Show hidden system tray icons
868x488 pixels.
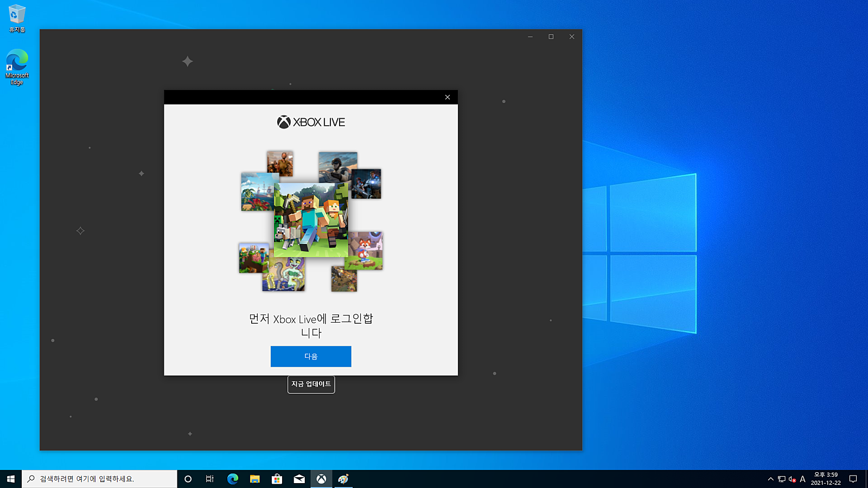click(x=770, y=479)
